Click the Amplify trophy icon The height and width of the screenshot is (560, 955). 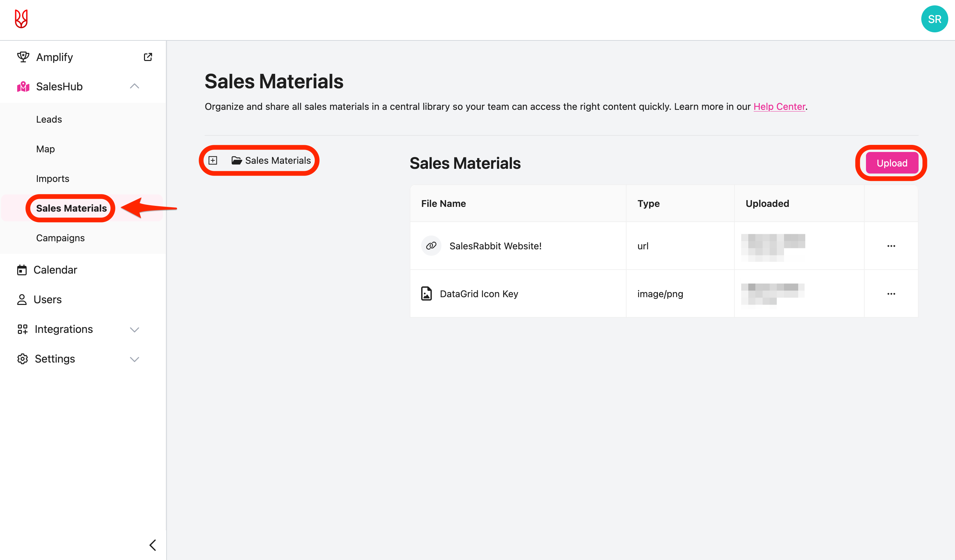(x=23, y=57)
